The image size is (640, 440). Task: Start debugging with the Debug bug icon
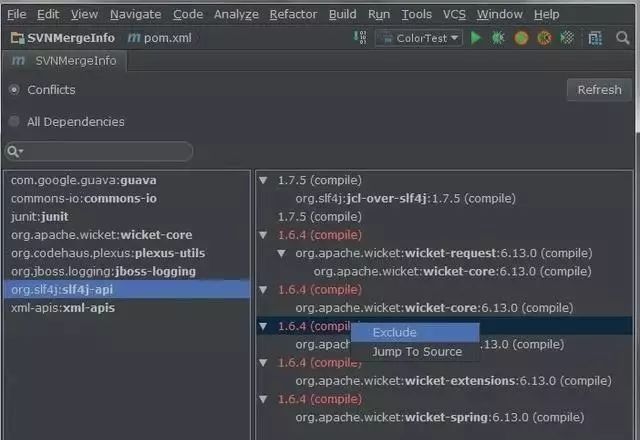(x=498, y=38)
